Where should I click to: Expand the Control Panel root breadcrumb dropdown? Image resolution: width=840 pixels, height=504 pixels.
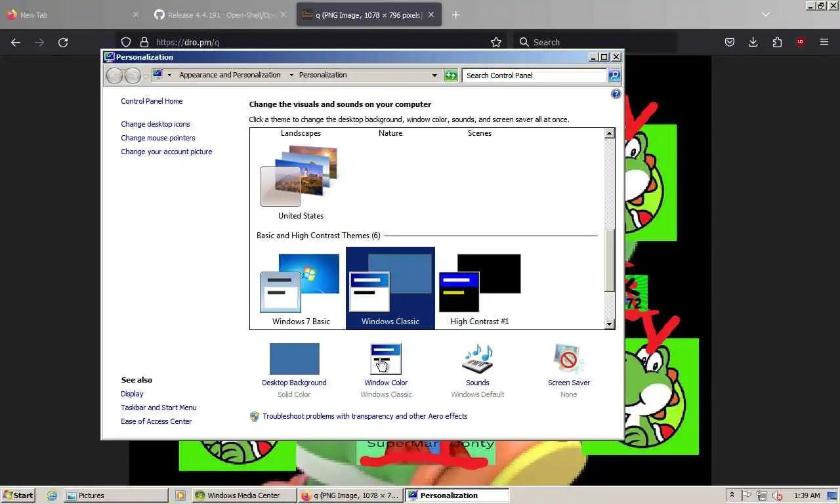169,75
